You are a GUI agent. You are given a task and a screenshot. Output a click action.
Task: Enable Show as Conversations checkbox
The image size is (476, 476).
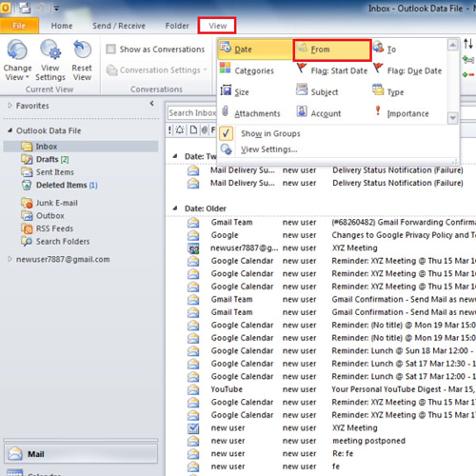click(x=110, y=50)
